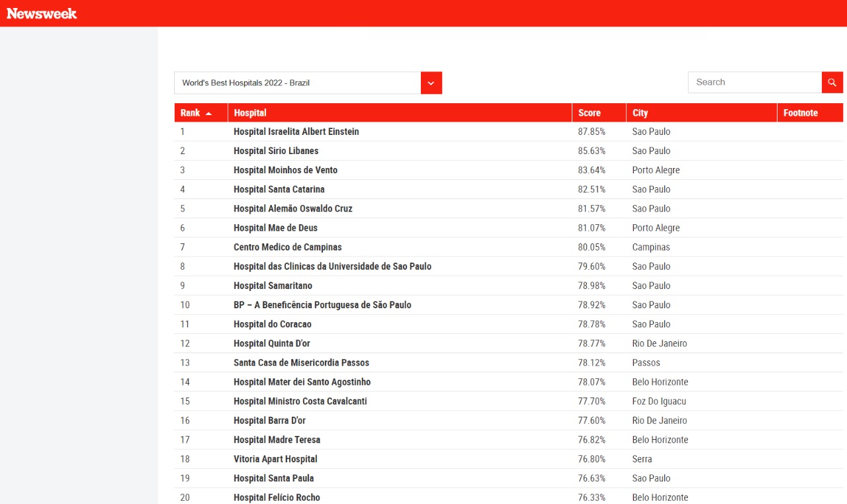Select Hospital do Coracao
847x504 pixels.
coord(273,324)
